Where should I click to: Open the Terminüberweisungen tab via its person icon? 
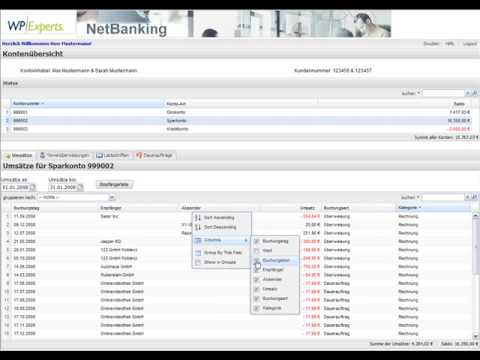tap(42, 155)
